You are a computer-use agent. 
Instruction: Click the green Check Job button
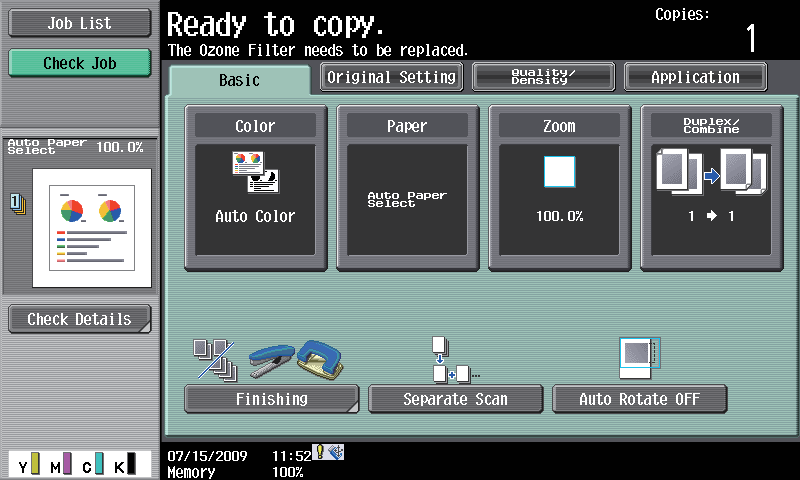(80, 63)
